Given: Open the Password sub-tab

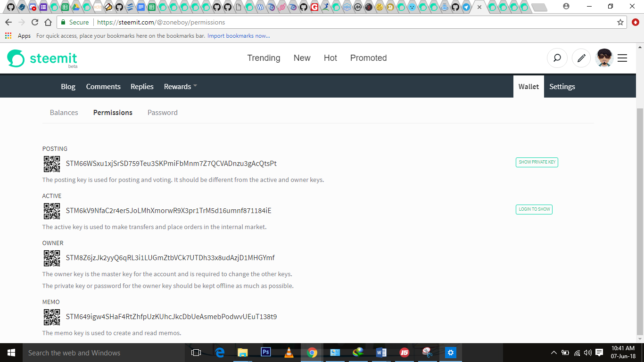Looking at the screenshot, I should pyautogui.click(x=163, y=113).
